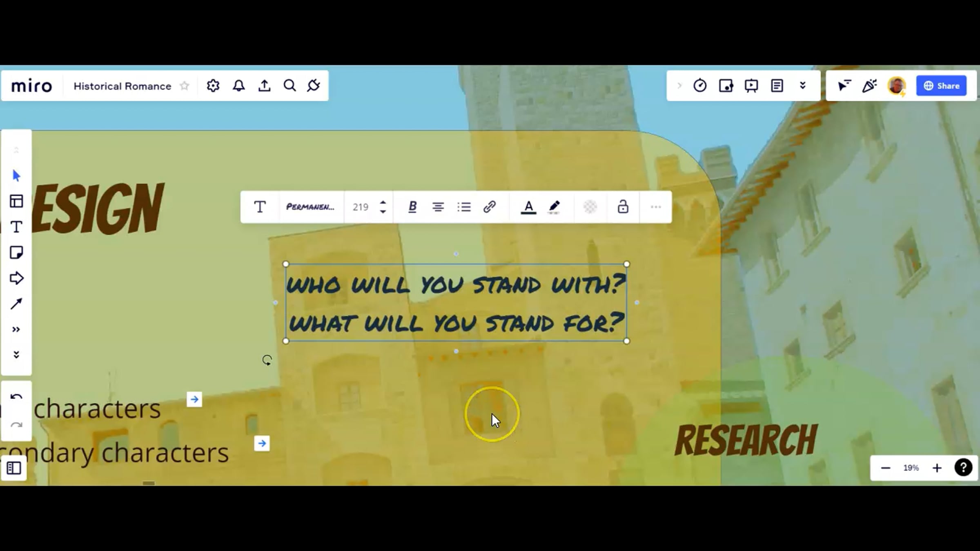980x551 pixels.
Task: Click the export board upload icon
Action: pyautogui.click(x=264, y=86)
